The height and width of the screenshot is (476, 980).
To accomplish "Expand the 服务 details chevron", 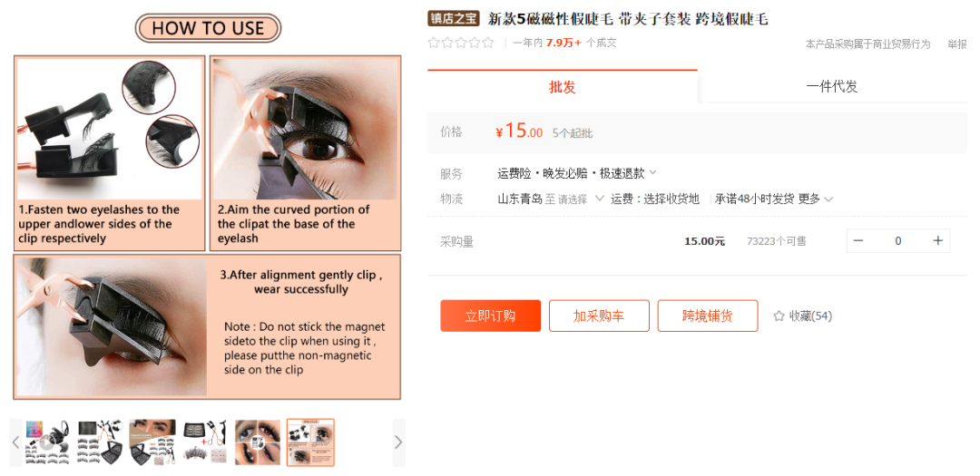I will [x=652, y=171].
